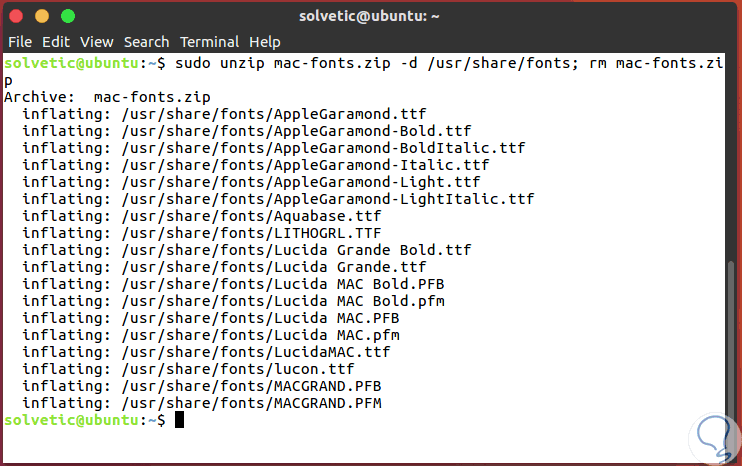This screenshot has width=742, height=466.
Task: Open the Help menu
Action: pos(265,42)
